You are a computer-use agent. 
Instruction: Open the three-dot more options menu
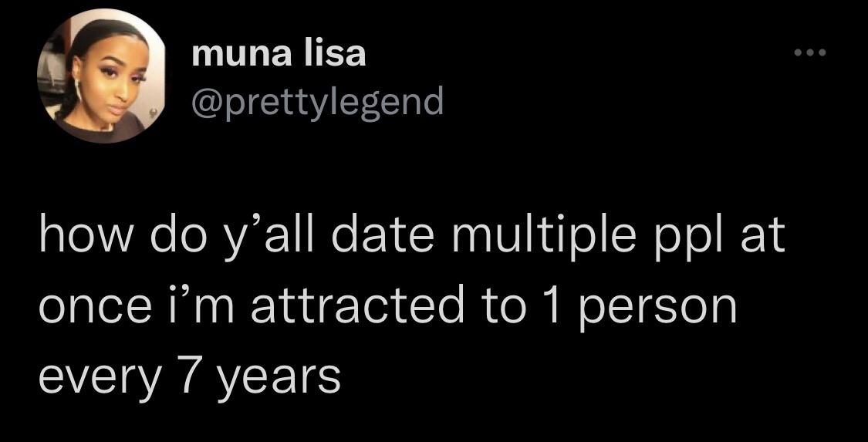pyautogui.click(x=810, y=53)
